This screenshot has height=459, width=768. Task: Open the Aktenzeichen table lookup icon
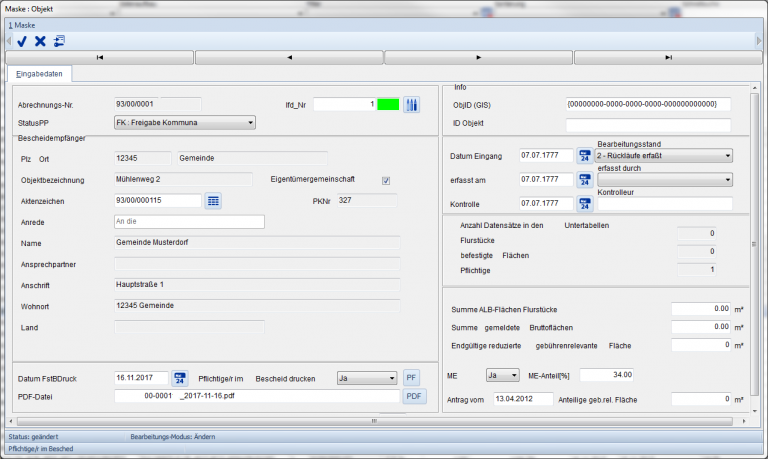(x=213, y=201)
